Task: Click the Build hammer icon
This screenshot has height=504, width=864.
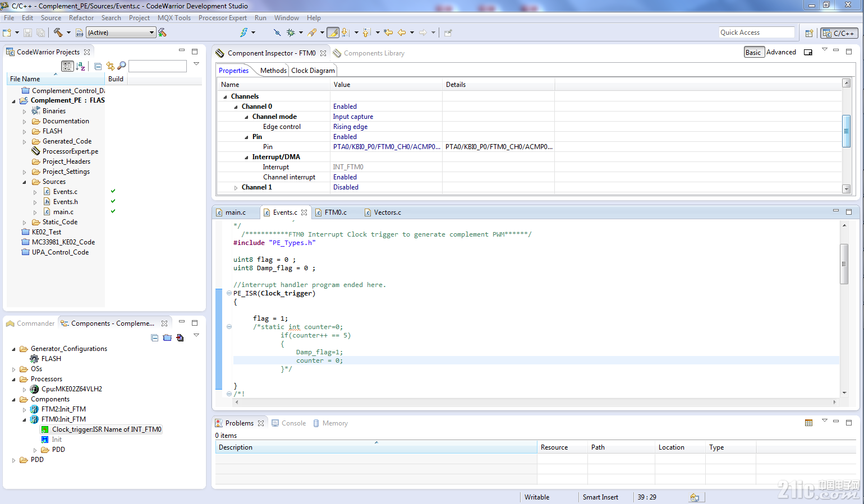Action: 58,33
